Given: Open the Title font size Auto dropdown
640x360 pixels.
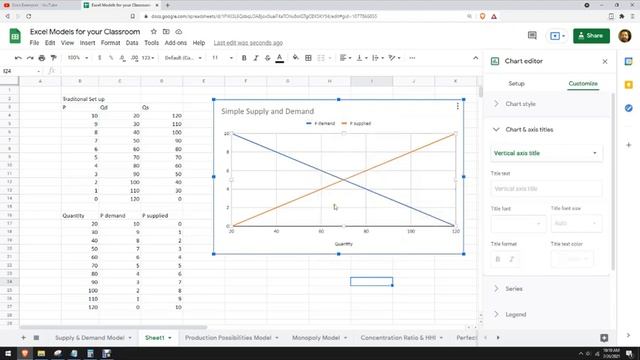Looking at the screenshot, I should click(x=576, y=224).
